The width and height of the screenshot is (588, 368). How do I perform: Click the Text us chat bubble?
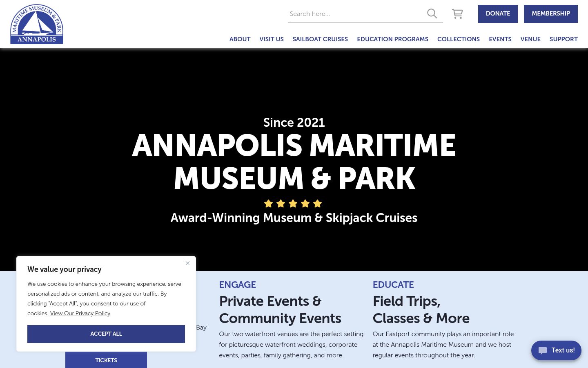pyautogui.click(x=556, y=350)
